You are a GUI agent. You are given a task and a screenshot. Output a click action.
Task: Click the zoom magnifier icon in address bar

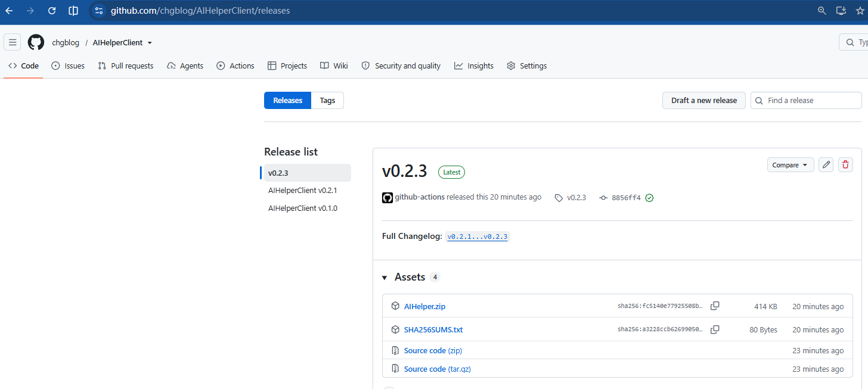click(821, 10)
